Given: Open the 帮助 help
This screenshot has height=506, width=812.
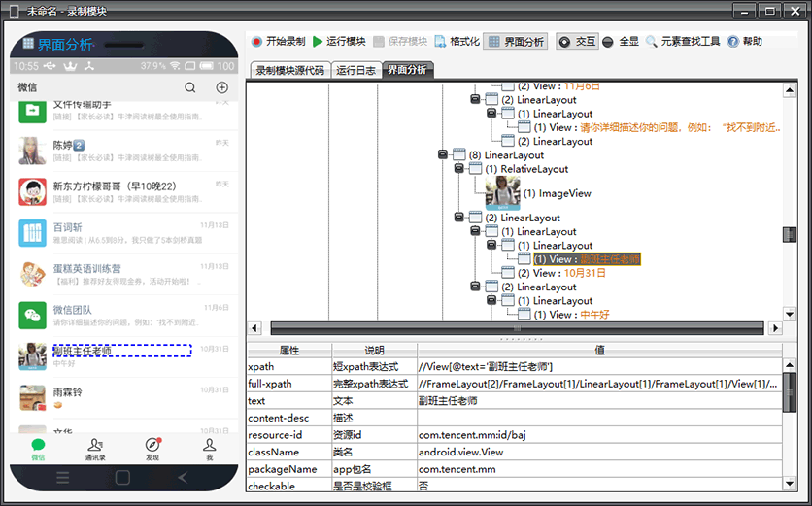Looking at the screenshot, I should (745, 42).
